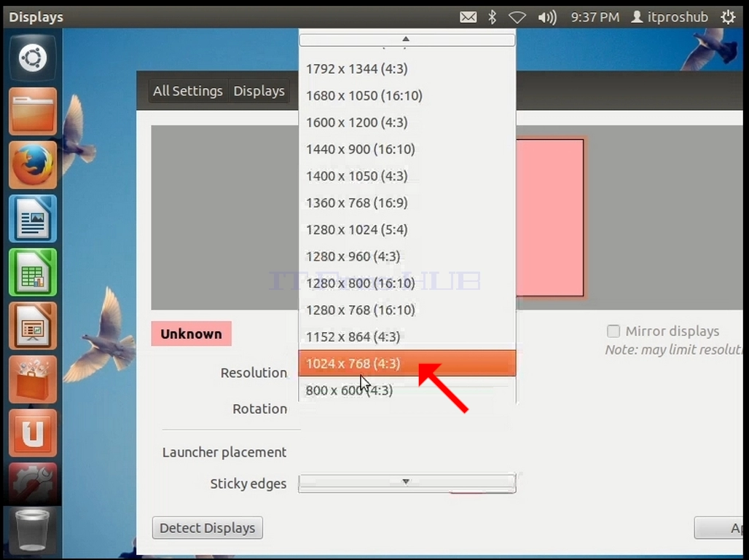749x560 pixels.
Task: Open the Bluetooth indicator menu
Action: tap(492, 17)
